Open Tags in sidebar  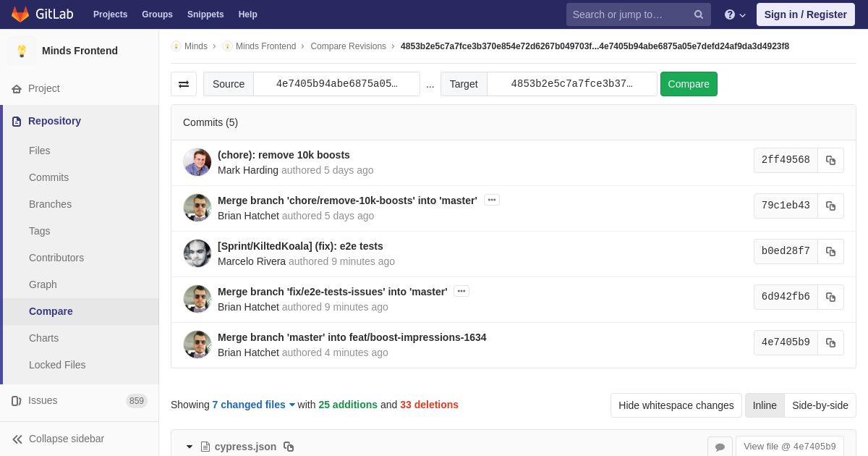40,231
